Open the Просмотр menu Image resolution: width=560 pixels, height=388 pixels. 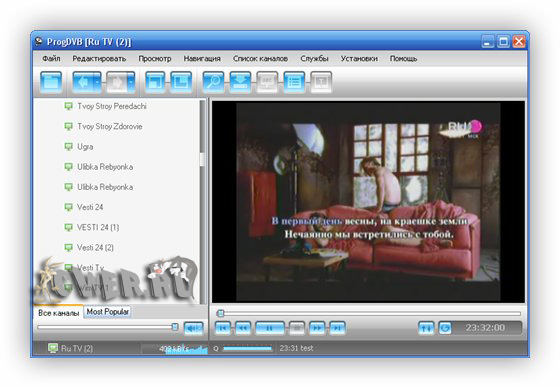click(x=155, y=58)
